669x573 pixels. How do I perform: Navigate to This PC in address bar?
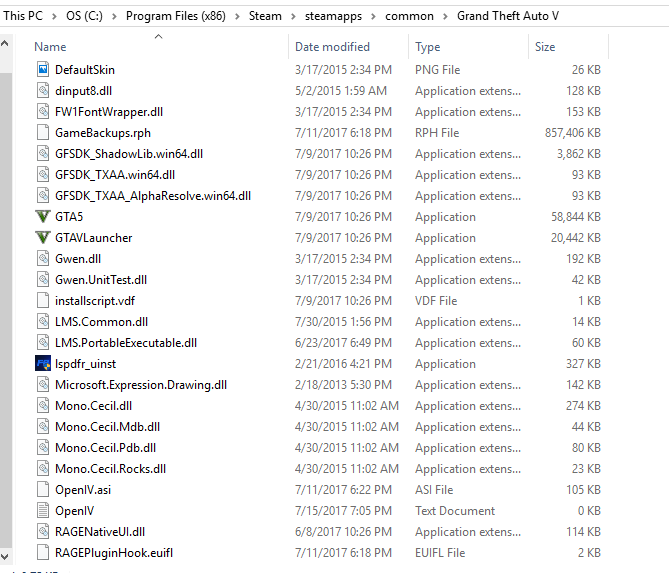[23, 16]
